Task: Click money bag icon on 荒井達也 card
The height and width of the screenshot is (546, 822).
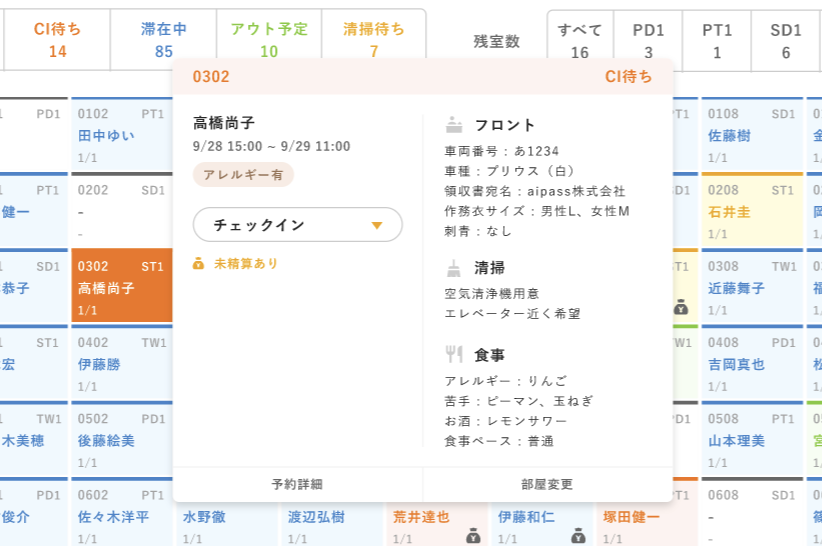Action: pyautogui.click(x=473, y=536)
